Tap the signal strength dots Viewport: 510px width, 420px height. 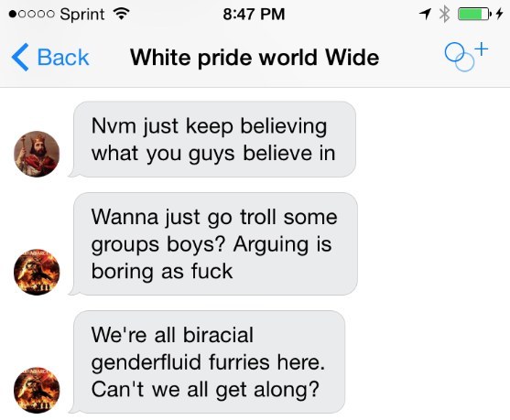[x=31, y=15]
